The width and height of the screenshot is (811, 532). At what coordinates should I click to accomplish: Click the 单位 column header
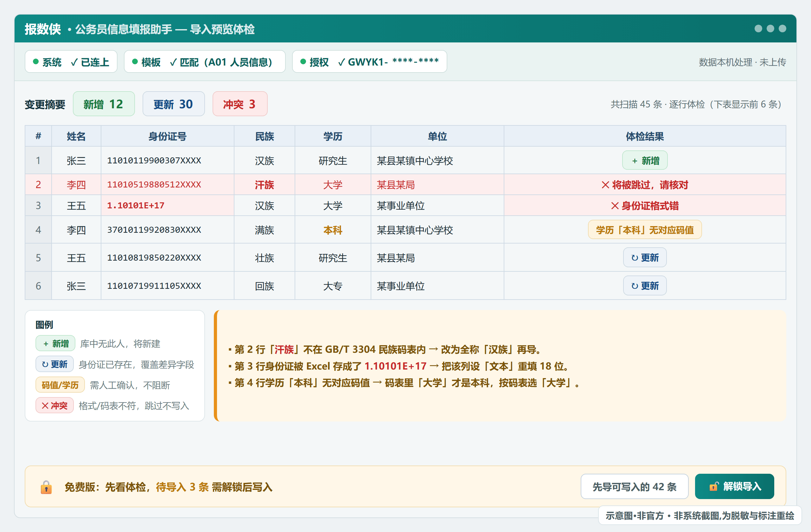(x=437, y=136)
